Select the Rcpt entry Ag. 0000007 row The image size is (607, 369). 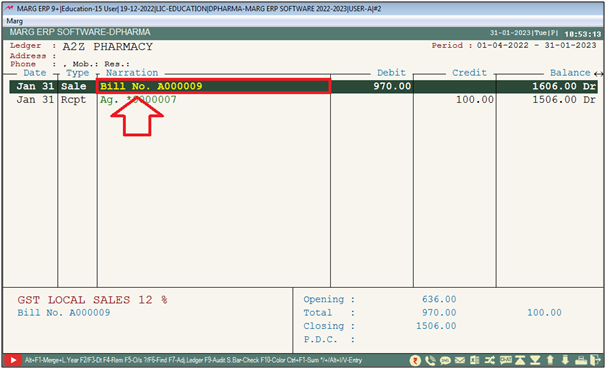[304, 100]
